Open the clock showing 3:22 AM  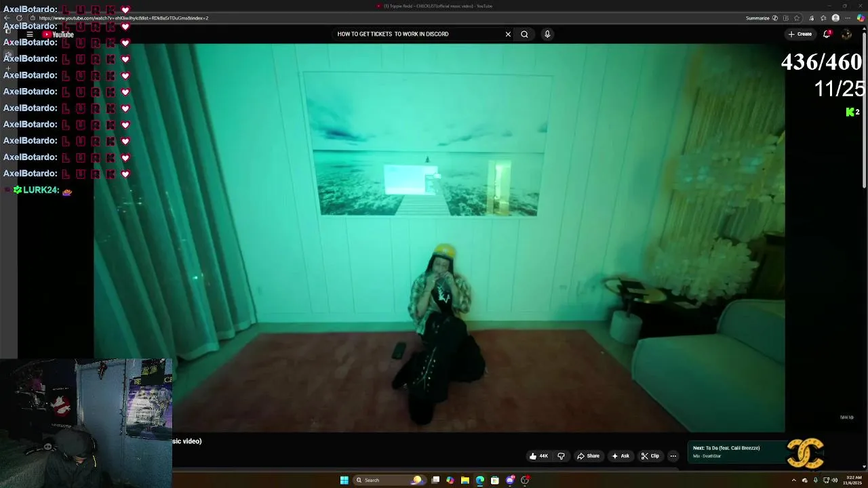click(x=852, y=480)
